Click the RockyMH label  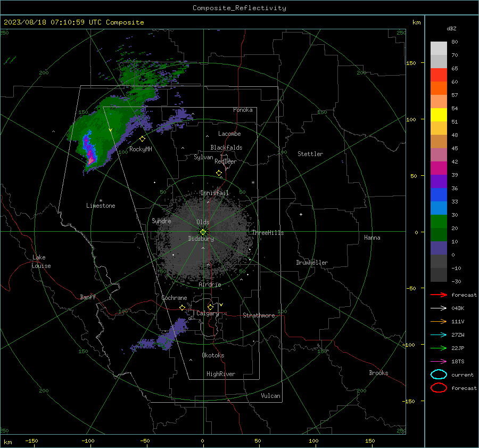[x=141, y=149]
